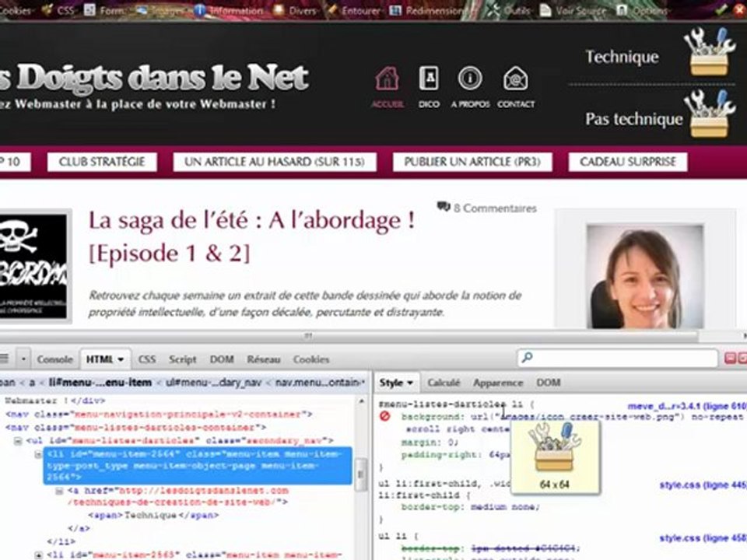Open Voir Source in developer toolbar
747x560 pixels.
click(x=573, y=9)
